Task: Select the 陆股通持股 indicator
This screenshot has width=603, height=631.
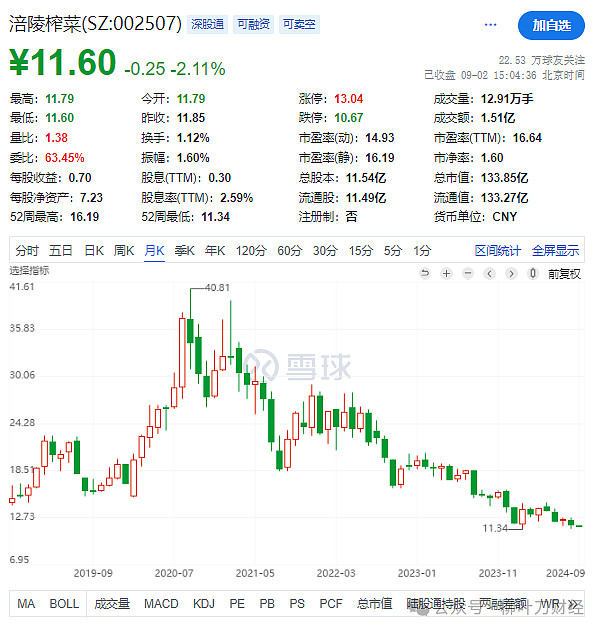Action: coord(436,604)
